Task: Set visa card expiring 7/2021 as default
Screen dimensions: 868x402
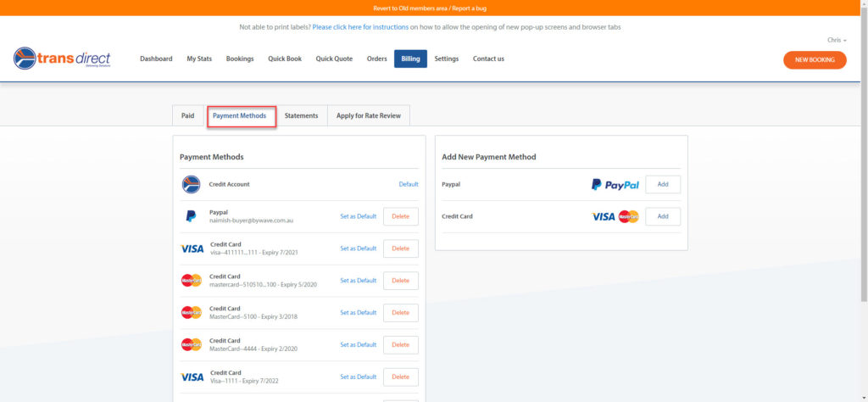Action: [x=359, y=248]
